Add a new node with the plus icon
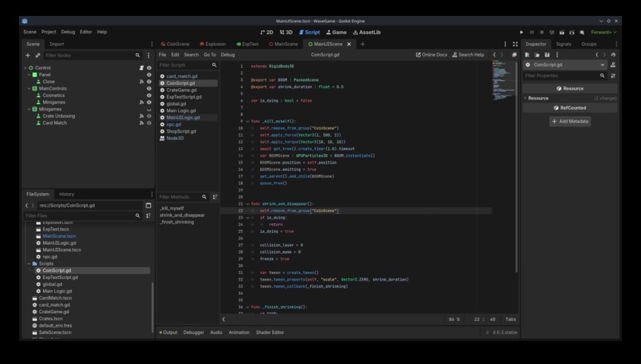The height and width of the screenshot is (364, 641). 28,55
